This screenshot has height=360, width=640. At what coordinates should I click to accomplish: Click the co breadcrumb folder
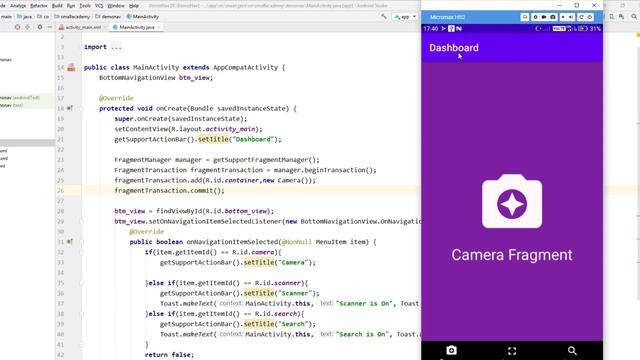click(43, 17)
